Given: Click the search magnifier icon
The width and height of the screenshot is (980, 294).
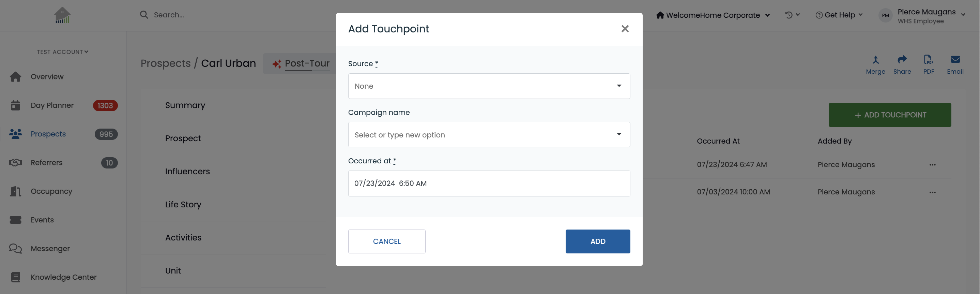Looking at the screenshot, I should (x=144, y=15).
